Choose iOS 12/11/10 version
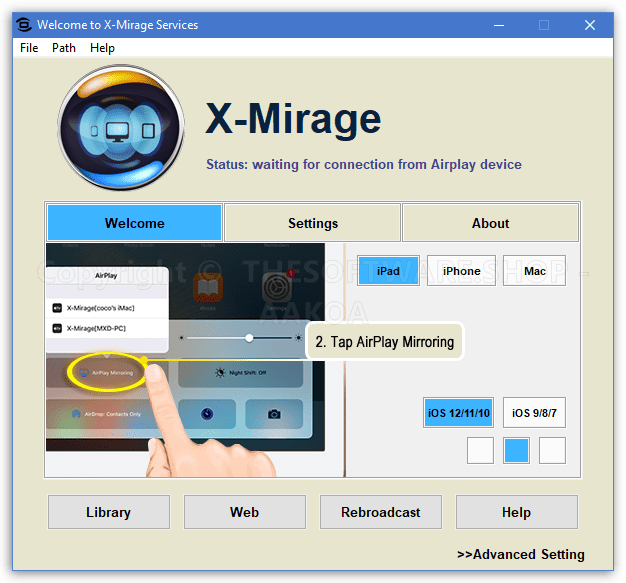 point(458,413)
